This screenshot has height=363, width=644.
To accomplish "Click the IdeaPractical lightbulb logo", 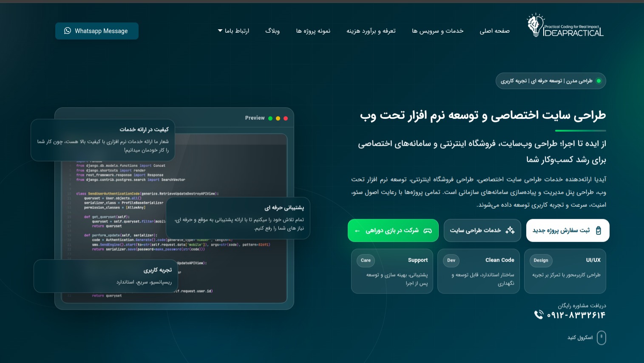I will [x=565, y=25].
